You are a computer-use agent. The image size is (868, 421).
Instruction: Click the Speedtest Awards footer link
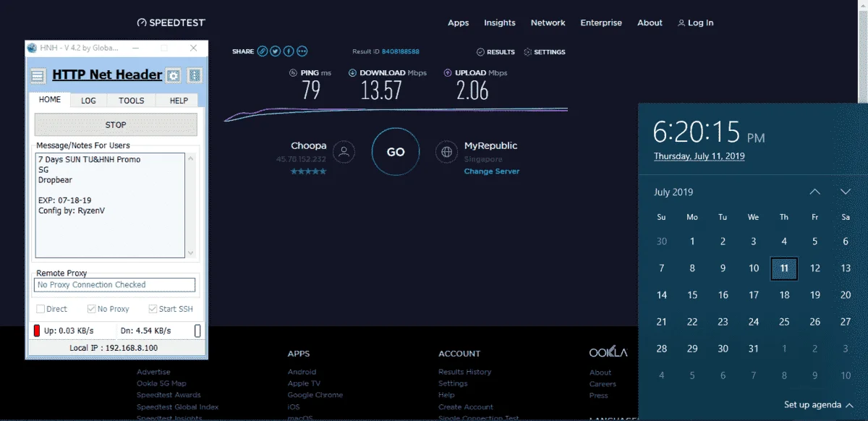169,395
